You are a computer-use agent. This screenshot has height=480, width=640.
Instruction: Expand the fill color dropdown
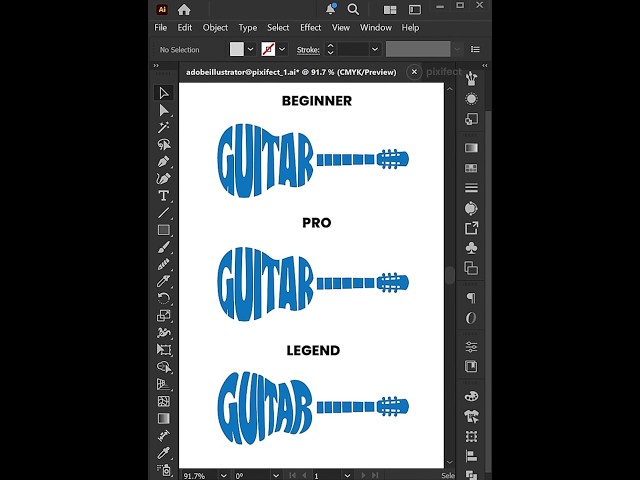pyautogui.click(x=251, y=49)
